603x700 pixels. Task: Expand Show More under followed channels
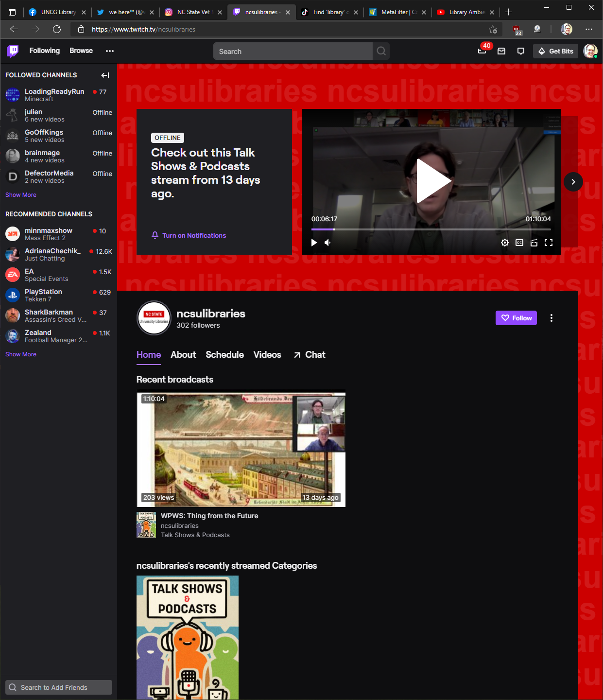tap(21, 195)
